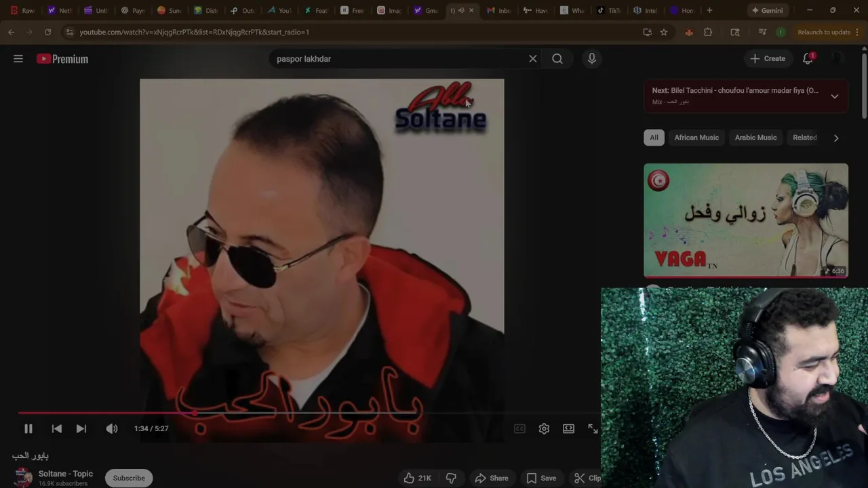Mute the player volume
This screenshot has width=868, height=488.
(x=112, y=428)
